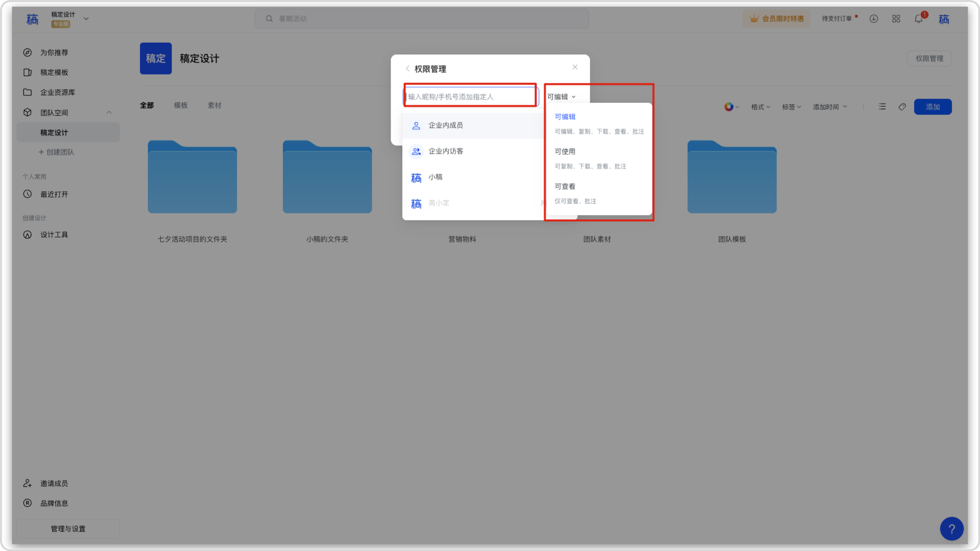Viewport: 980px width, 551px height.
Task: Open the notification bell
Action: (918, 19)
